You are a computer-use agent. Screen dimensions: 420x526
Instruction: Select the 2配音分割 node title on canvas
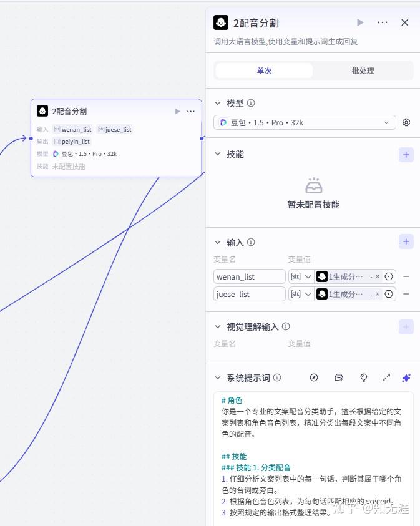(69, 111)
